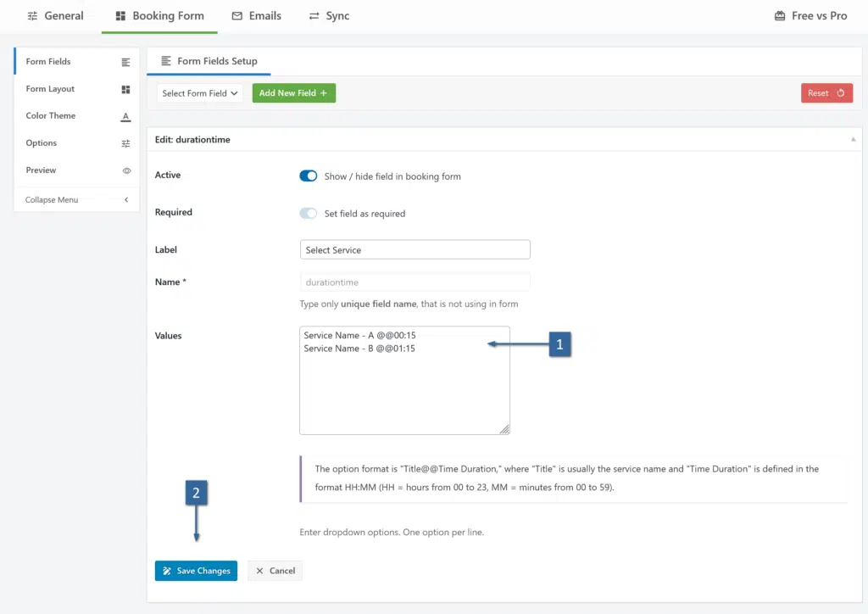This screenshot has width=868, height=614.
Task: Click the red Reset button
Action: click(826, 93)
